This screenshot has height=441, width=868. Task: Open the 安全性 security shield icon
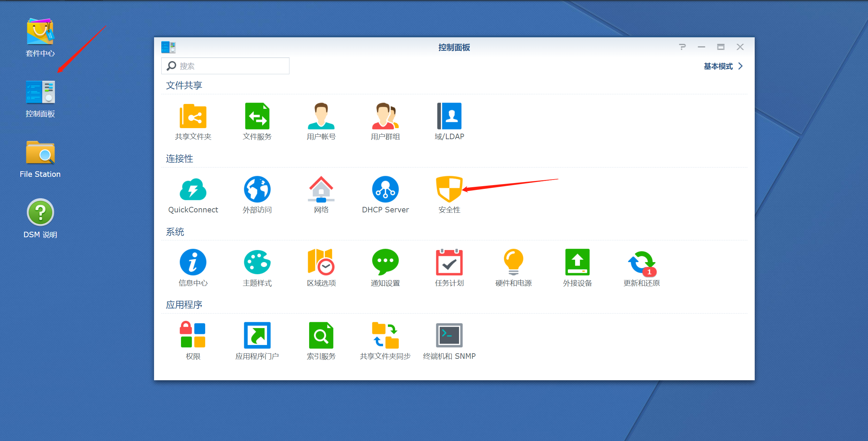click(449, 189)
